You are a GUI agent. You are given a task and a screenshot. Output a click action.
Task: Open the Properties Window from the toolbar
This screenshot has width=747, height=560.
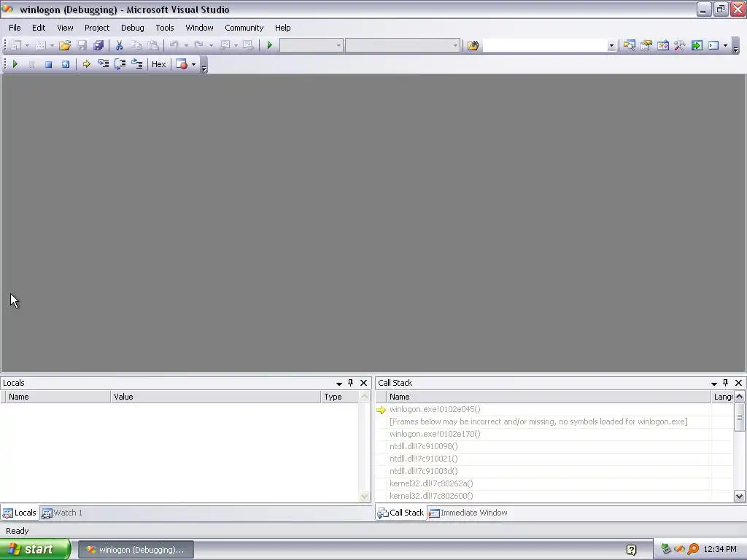[646, 45]
